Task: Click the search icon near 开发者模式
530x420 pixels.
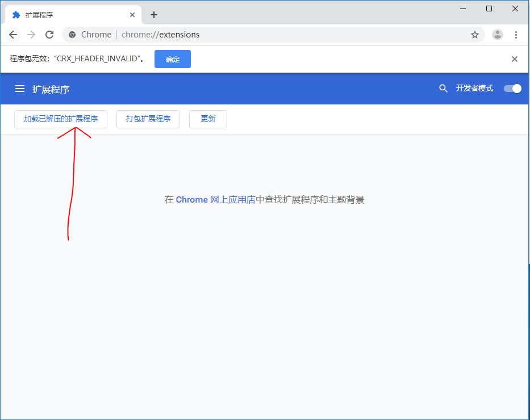Action: click(443, 89)
